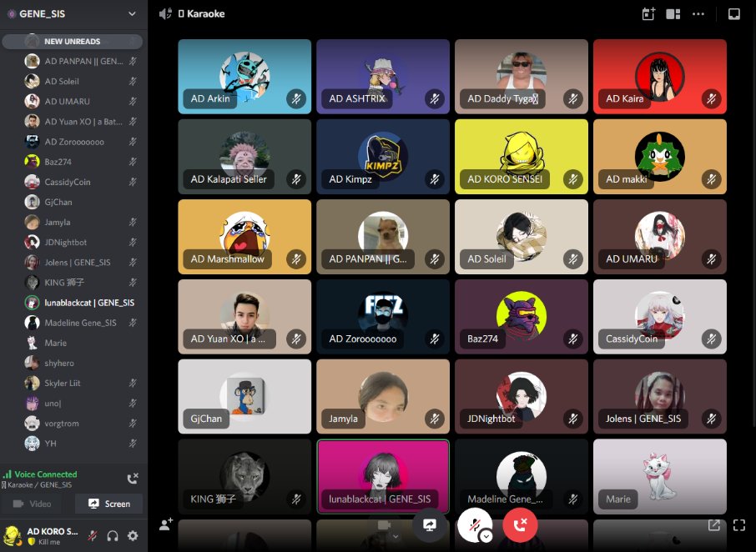Click muted mic icon on KING tile
756x552 pixels.
coord(296,499)
